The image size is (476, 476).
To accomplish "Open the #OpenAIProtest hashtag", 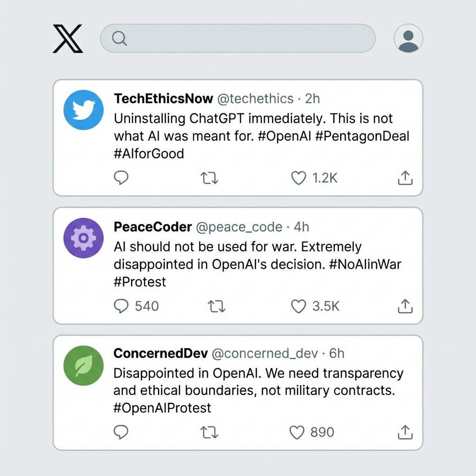I will pyautogui.click(x=162, y=408).
